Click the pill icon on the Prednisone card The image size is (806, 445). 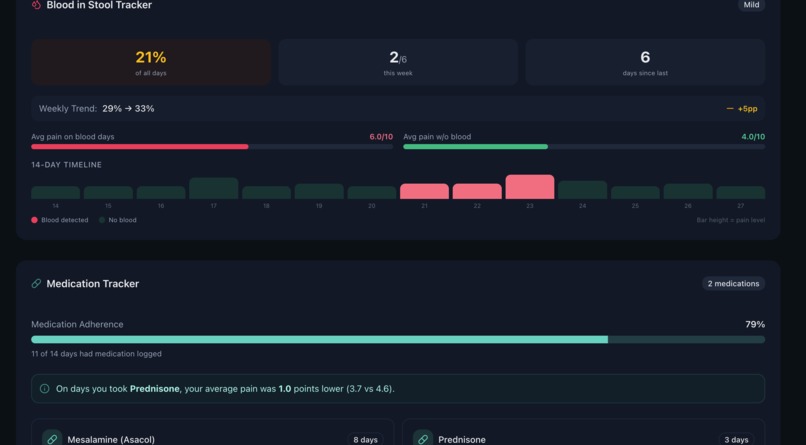click(423, 439)
